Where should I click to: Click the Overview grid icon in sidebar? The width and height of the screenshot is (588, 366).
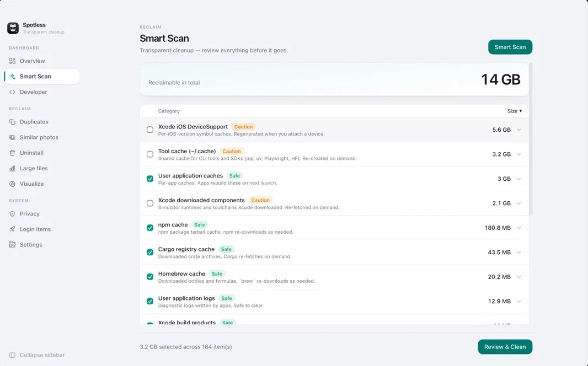(x=12, y=61)
